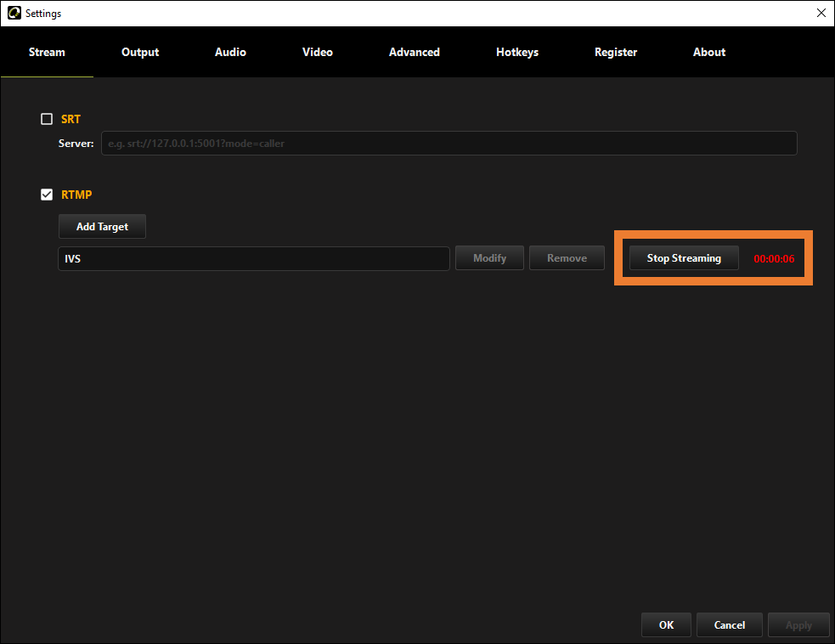Click the Add Target button
This screenshot has height=644, width=835.
[x=102, y=226]
